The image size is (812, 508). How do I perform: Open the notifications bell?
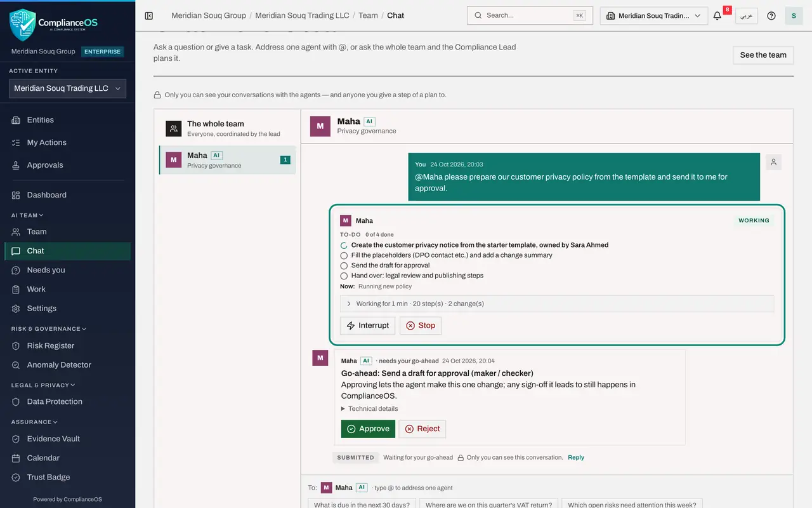(717, 16)
